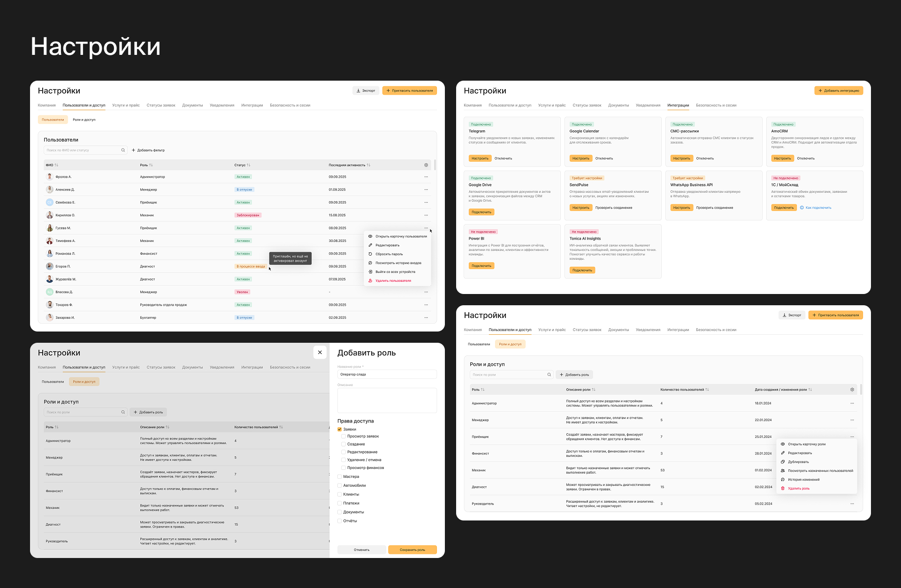The width and height of the screenshot is (901, 588).
Task: Click the eye icon beside Открыть карточку пользователя
Action: point(370,236)
